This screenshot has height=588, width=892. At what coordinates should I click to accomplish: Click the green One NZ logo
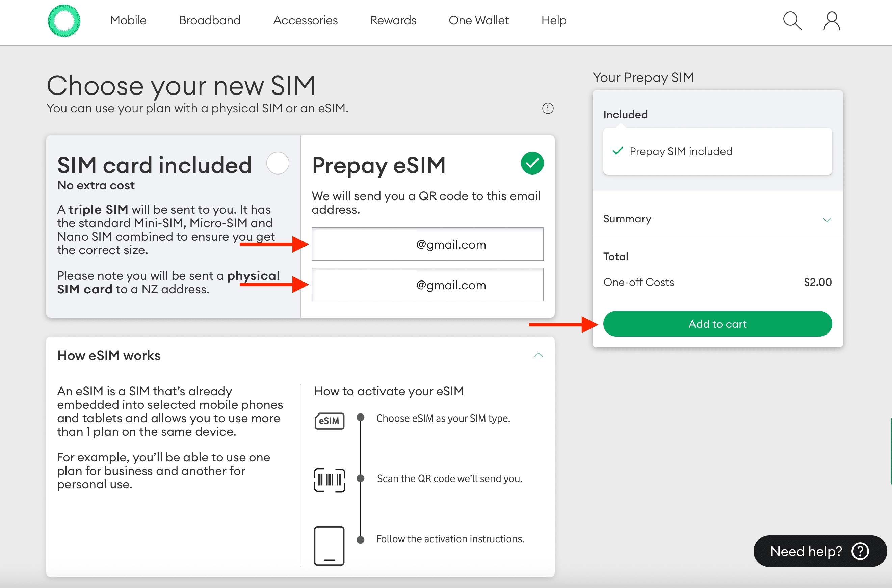[x=64, y=21]
